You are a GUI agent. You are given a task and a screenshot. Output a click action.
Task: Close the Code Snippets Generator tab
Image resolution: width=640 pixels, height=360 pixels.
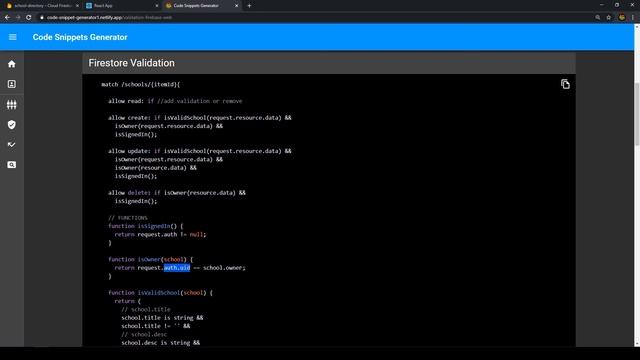pyautogui.click(x=236, y=6)
